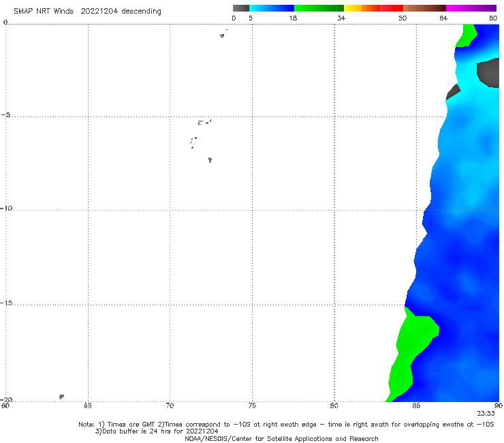Image resolution: width=504 pixels, height=443 pixels.
Task: Click the green segment of the color bar
Action: pyautogui.click(x=319, y=8)
